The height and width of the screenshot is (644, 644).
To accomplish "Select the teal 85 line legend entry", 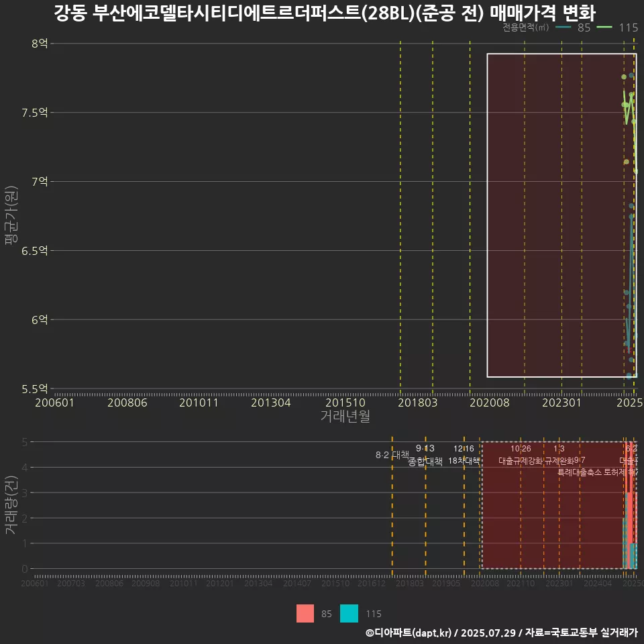I will coord(573,28).
